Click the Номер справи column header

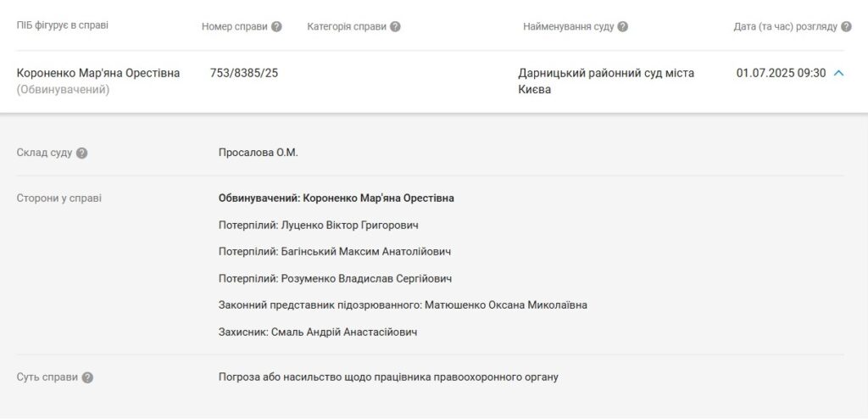coord(235,26)
